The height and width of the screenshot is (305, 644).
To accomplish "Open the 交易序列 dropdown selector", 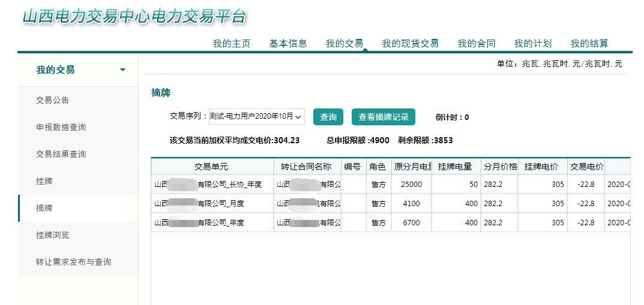I will 256,117.
